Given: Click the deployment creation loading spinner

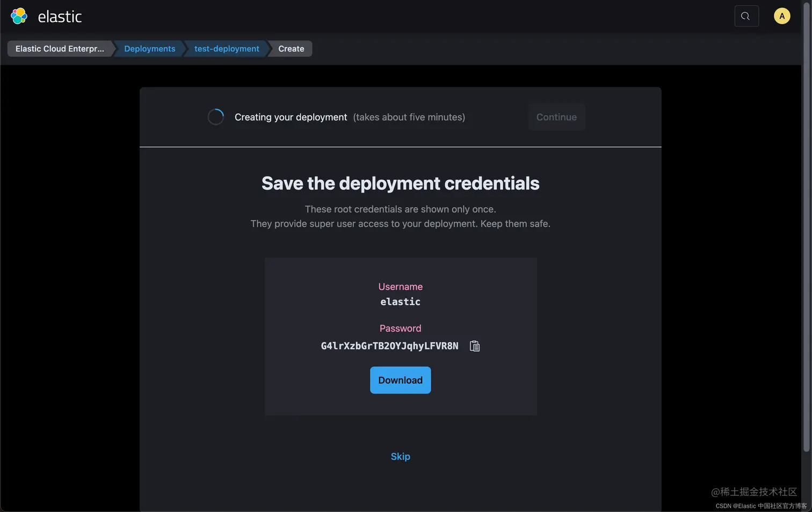Looking at the screenshot, I should tap(215, 117).
